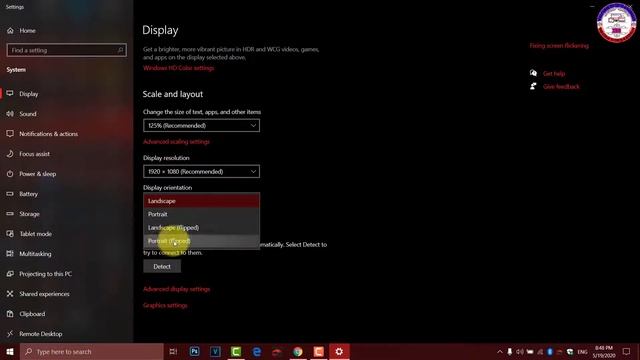
Task: Click the Clipboard icon in the sidebar
Action: pyautogui.click(x=10, y=313)
